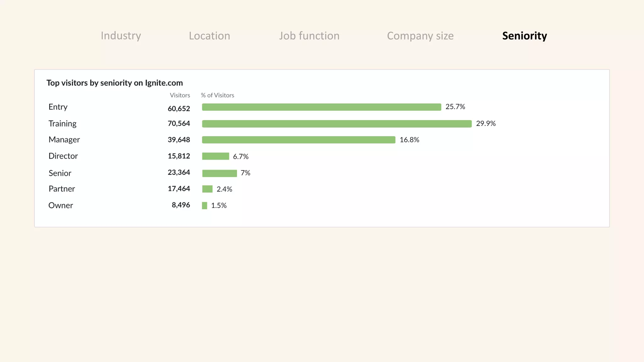Click the Senior 7% bar
This screenshot has height=362, width=644.
[219, 173]
